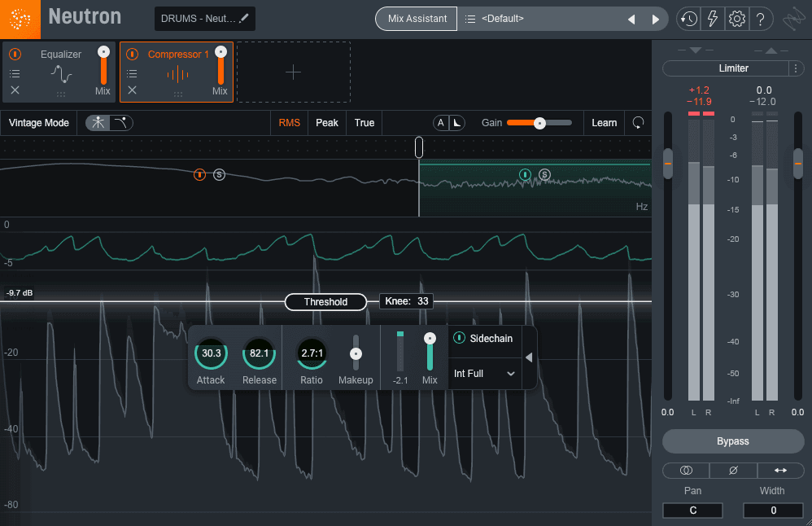Open the settings gear
Screen dimensions: 812x526
[x=737, y=20]
